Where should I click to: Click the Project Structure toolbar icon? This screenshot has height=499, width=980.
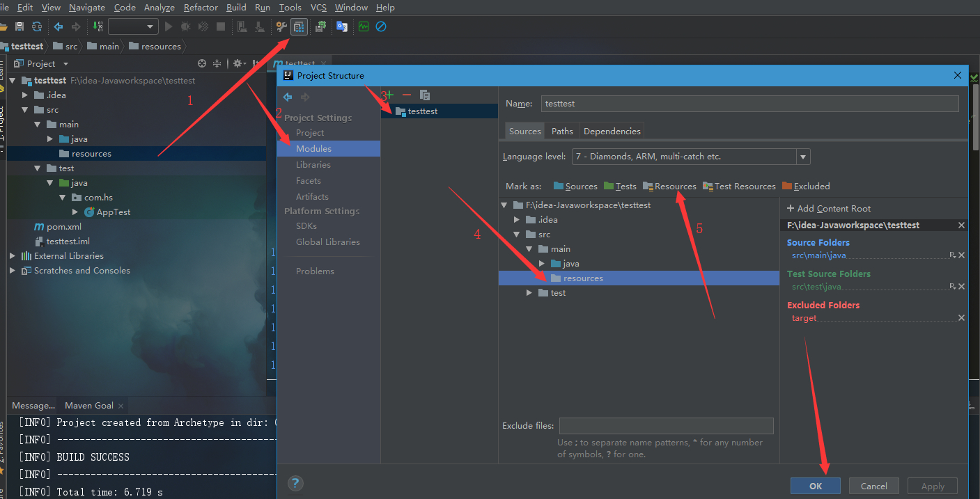click(x=299, y=26)
